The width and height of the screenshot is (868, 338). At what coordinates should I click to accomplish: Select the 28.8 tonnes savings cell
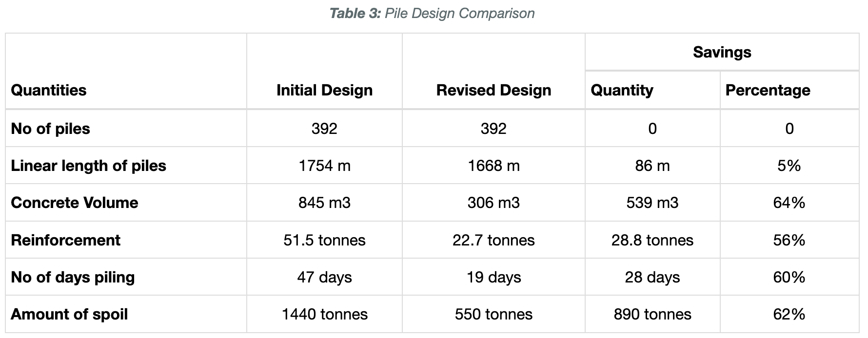(652, 240)
